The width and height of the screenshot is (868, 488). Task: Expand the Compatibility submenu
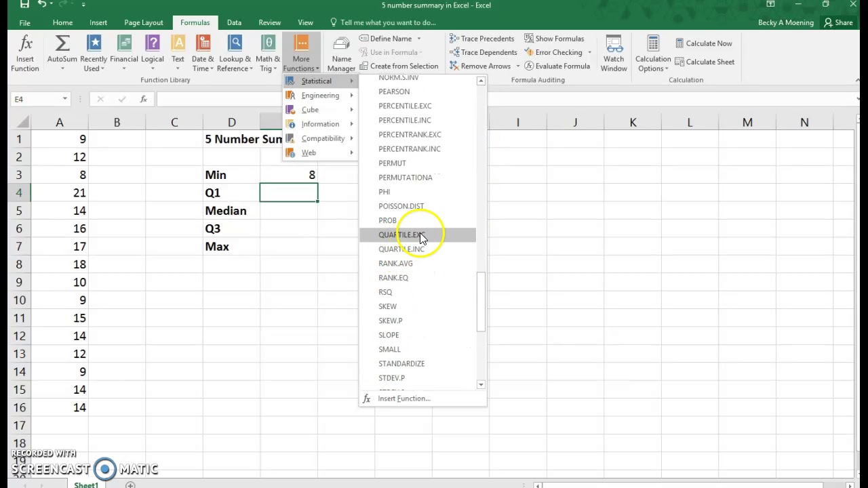[321, 138]
